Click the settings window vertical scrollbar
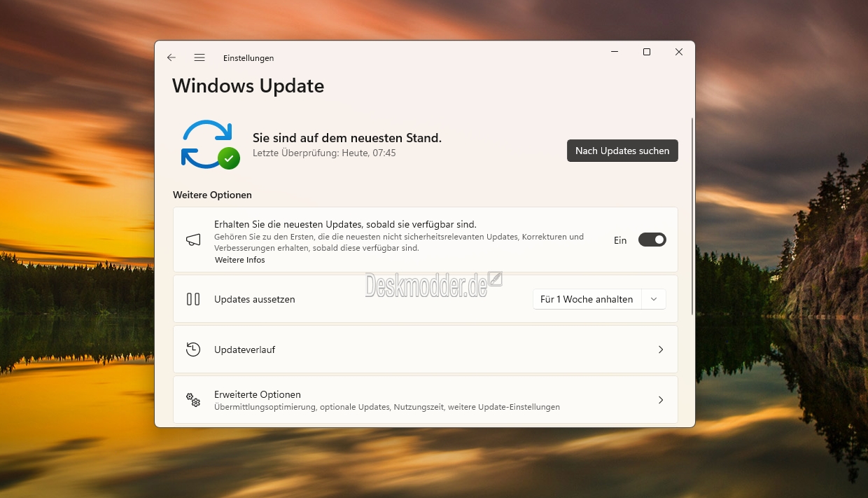The image size is (868, 498). [x=692, y=216]
